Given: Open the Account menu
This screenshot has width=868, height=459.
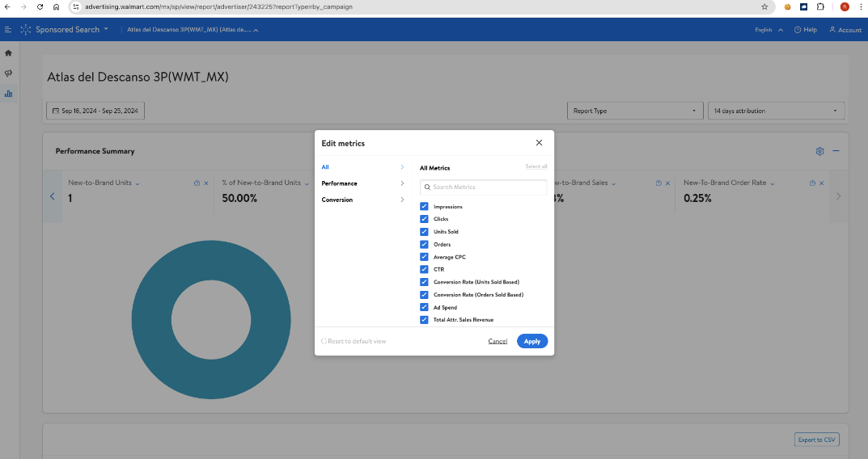Looking at the screenshot, I should coord(845,30).
